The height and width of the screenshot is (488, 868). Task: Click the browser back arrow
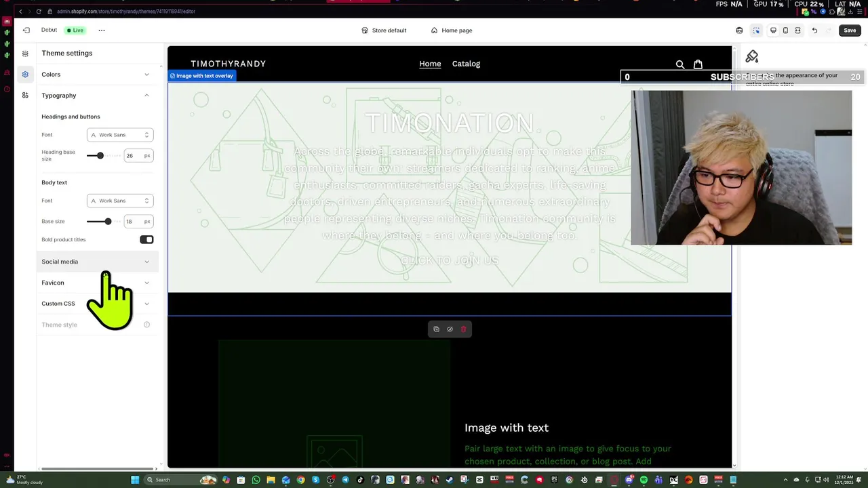20,12
